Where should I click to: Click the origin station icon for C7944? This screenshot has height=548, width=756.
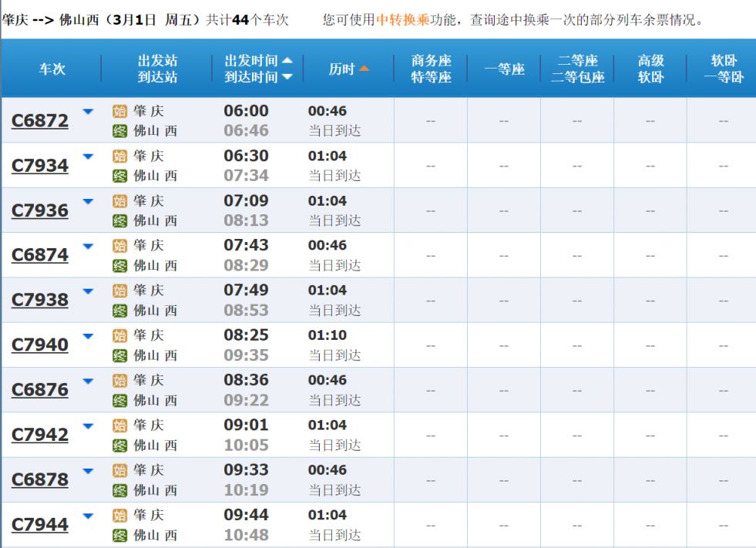coord(119,516)
